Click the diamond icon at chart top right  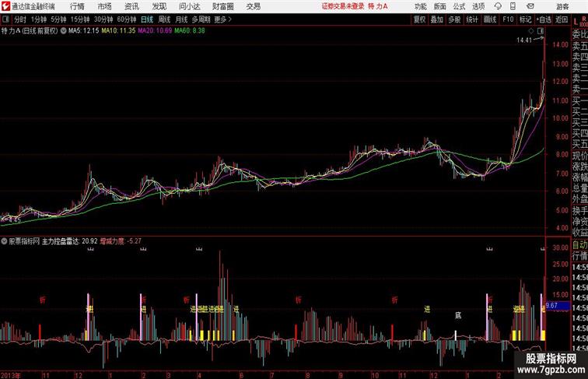click(531, 31)
